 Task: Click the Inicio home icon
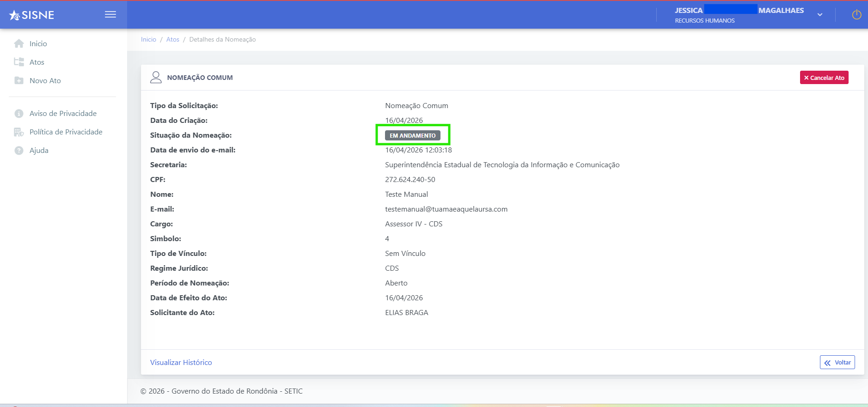click(x=19, y=43)
